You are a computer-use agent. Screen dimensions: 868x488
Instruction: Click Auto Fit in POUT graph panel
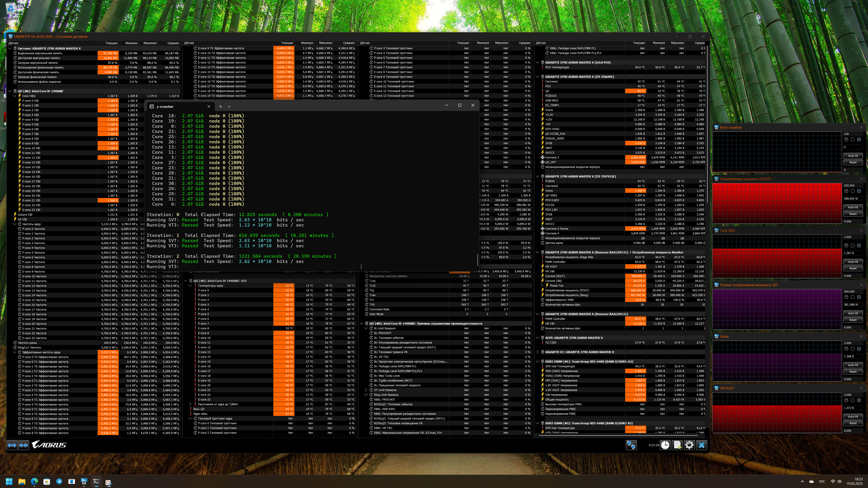click(x=853, y=207)
